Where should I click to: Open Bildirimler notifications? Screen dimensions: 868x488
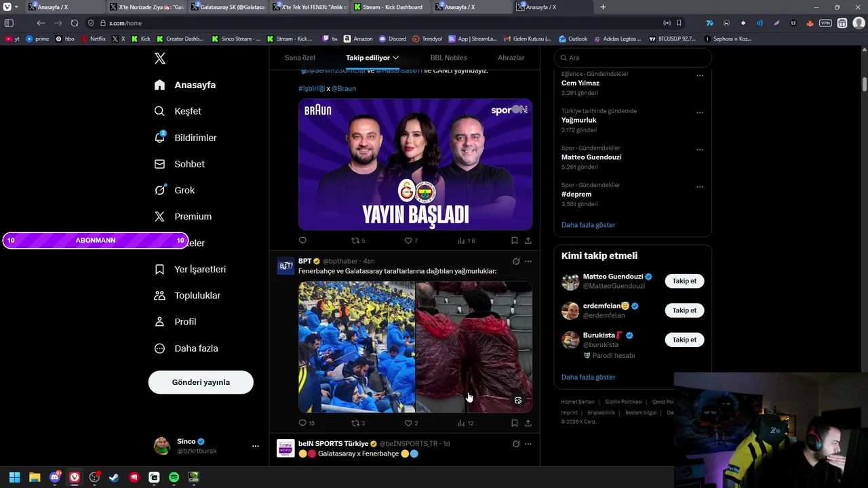coord(185,138)
